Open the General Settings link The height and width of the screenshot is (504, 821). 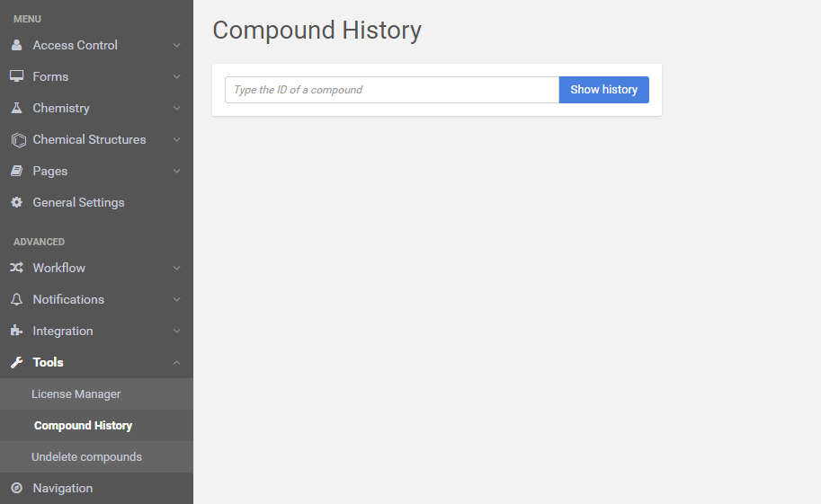tap(78, 202)
